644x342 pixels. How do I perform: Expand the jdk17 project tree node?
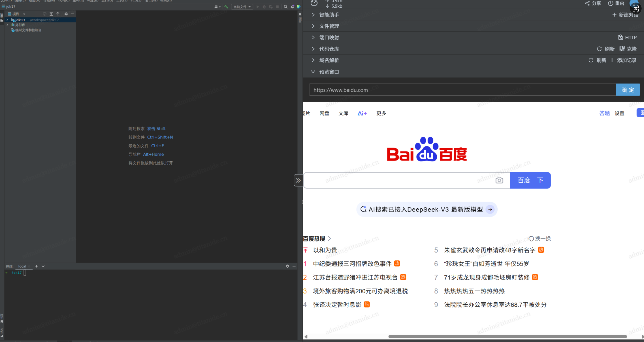(x=7, y=20)
